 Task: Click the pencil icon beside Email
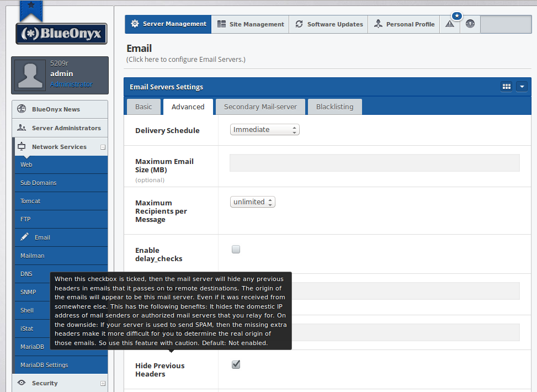[x=24, y=237]
